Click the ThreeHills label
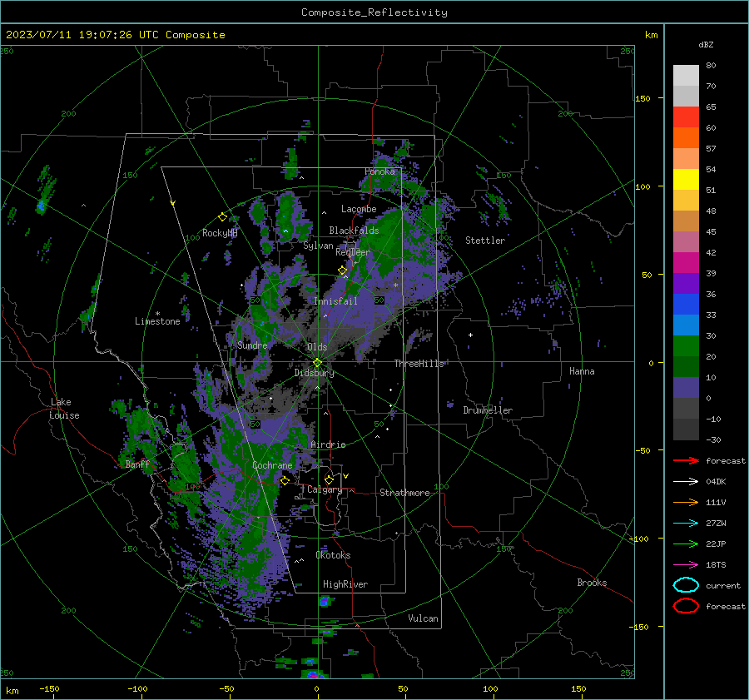This screenshot has width=749, height=700. pyautogui.click(x=419, y=364)
